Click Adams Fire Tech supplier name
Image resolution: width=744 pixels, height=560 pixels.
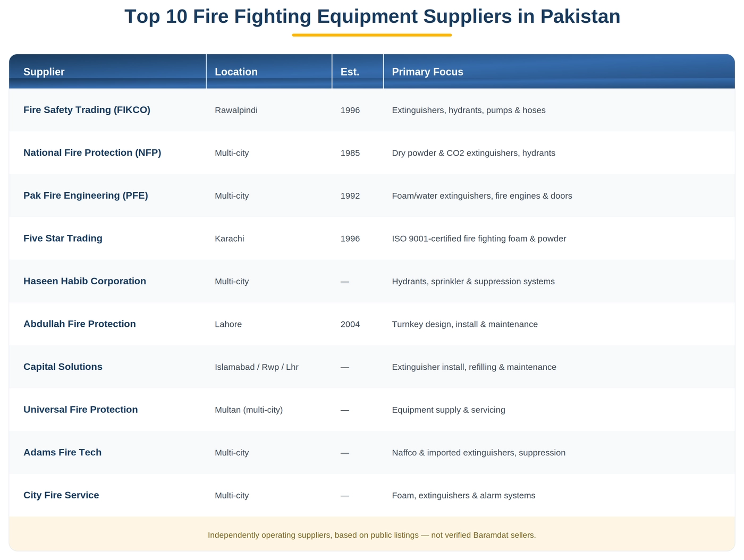point(62,452)
